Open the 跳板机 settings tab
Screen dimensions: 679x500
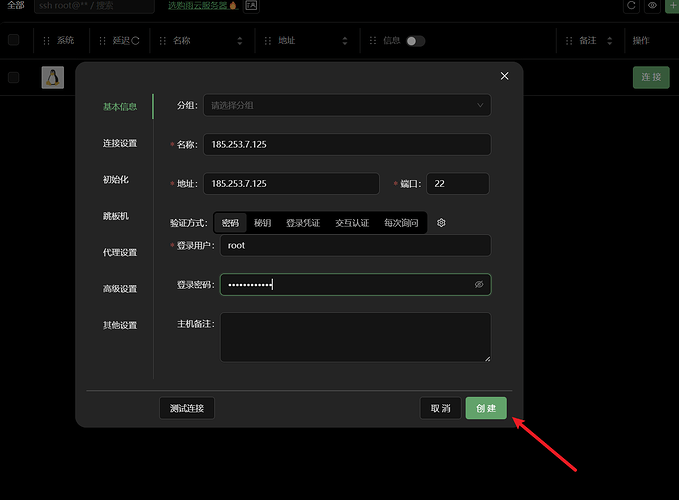point(116,216)
